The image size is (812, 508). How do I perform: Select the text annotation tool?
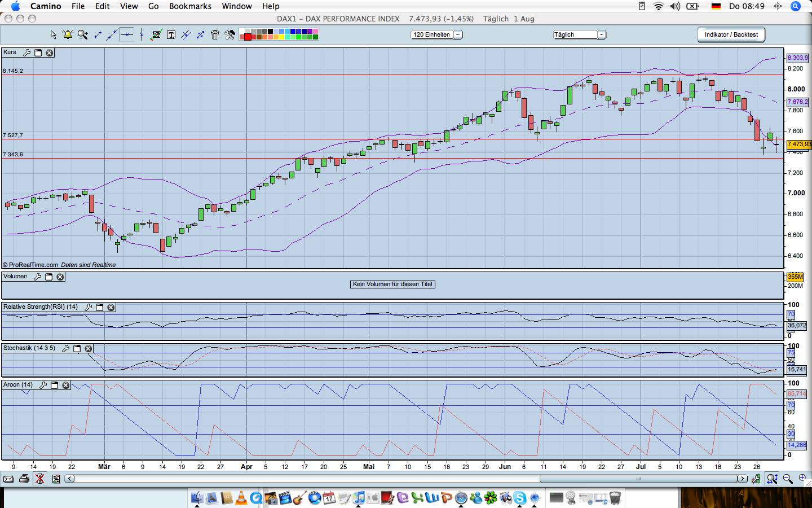coord(171,35)
